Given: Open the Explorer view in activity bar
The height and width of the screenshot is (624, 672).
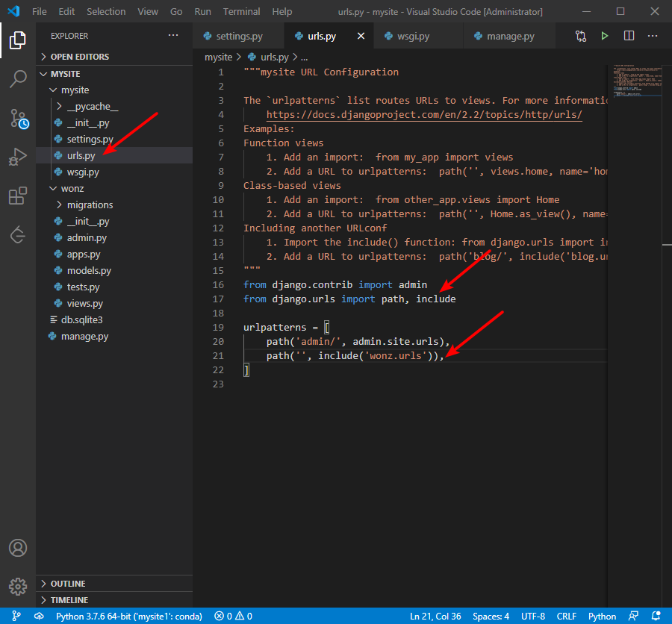Looking at the screenshot, I should point(18,40).
